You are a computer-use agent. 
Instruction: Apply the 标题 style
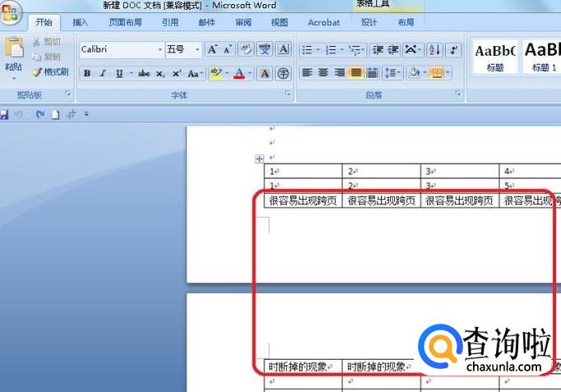click(x=495, y=57)
